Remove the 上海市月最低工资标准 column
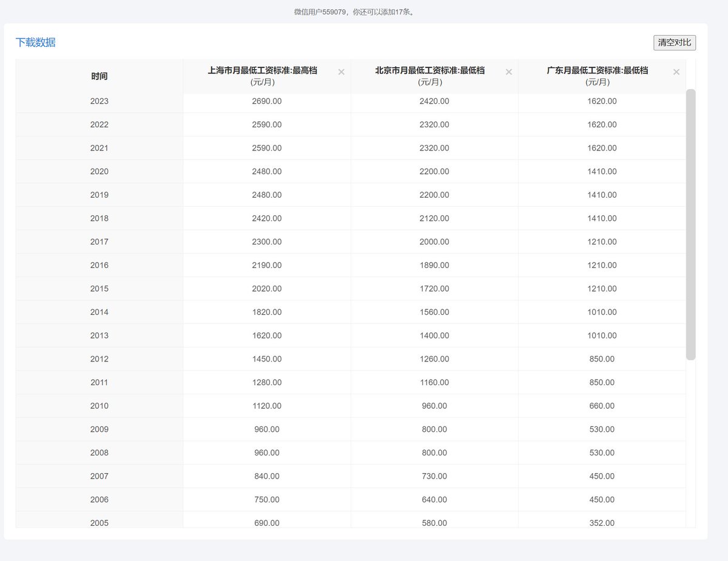This screenshot has width=728, height=561. pyautogui.click(x=341, y=72)
